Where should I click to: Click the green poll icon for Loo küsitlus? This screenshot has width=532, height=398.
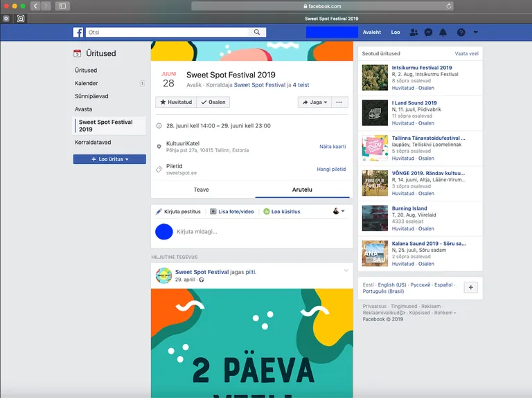(x=266, y=211)
